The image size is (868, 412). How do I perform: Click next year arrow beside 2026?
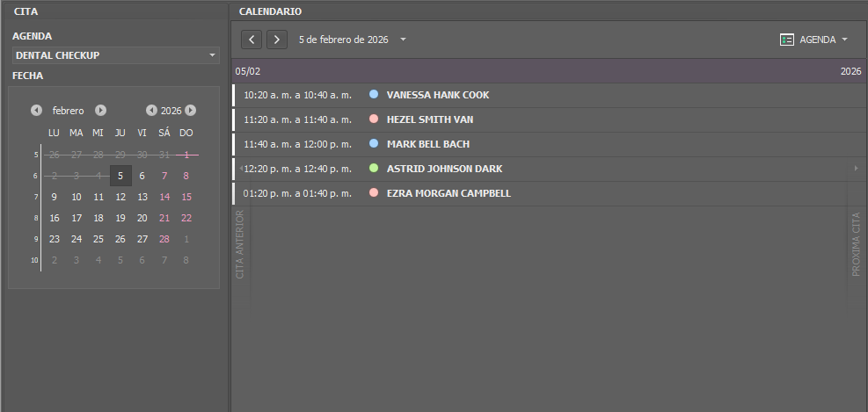click(x=191, y=111)
